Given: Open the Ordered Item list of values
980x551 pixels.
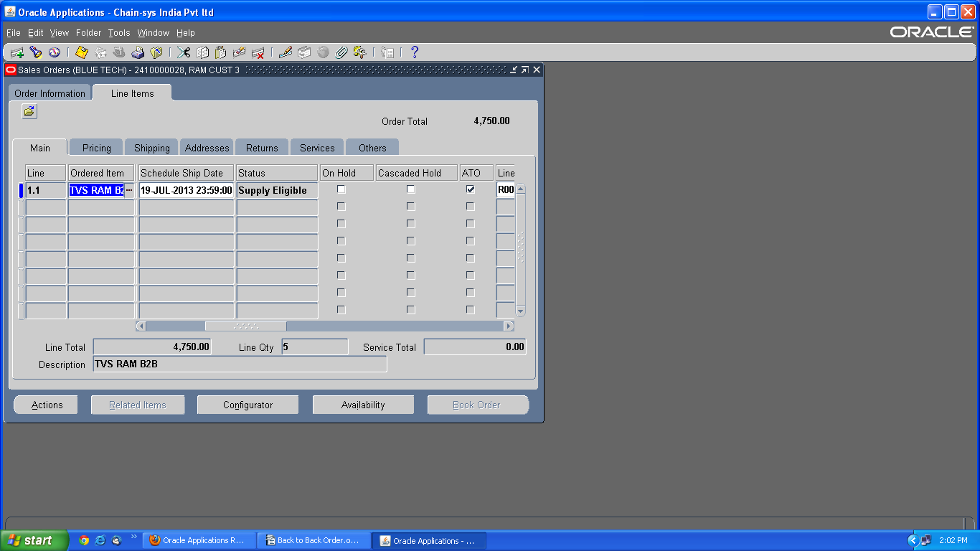Looking at the screenshot, I should tap(129, 190).
